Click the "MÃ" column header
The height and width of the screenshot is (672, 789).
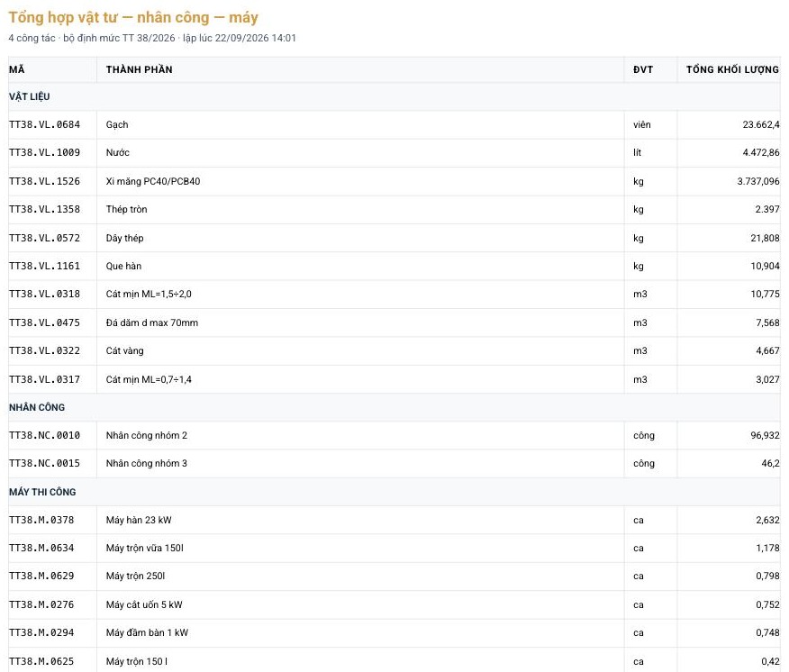coord(16,69)
